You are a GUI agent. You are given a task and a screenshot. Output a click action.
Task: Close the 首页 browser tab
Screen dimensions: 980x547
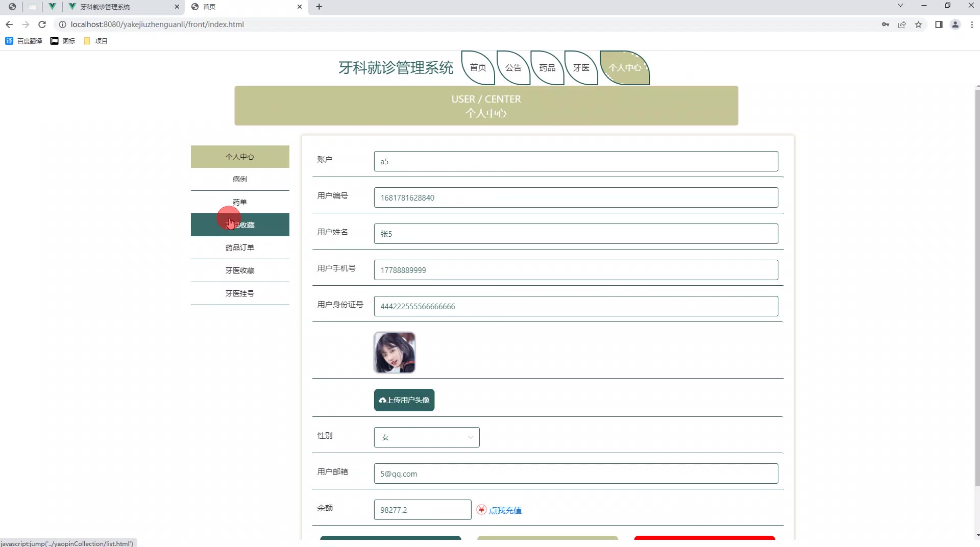(300, 7)
